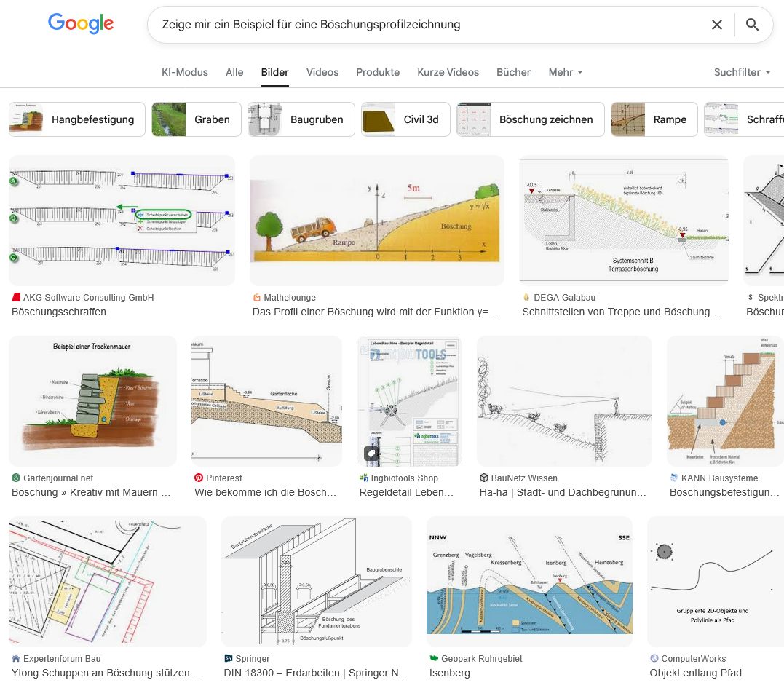The image size is (784, 688).
Task: Open the Böschungsschraffen result link
Action: (x=59, y=312)
